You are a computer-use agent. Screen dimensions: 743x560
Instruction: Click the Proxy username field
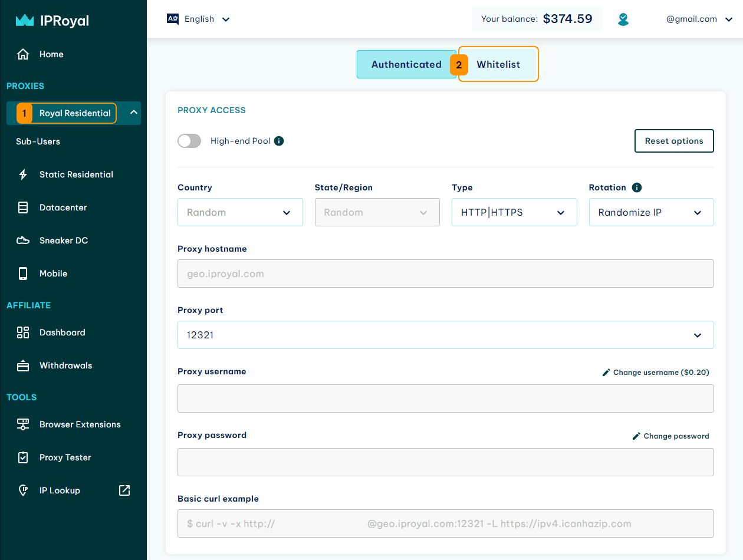(x=446, y=398)
